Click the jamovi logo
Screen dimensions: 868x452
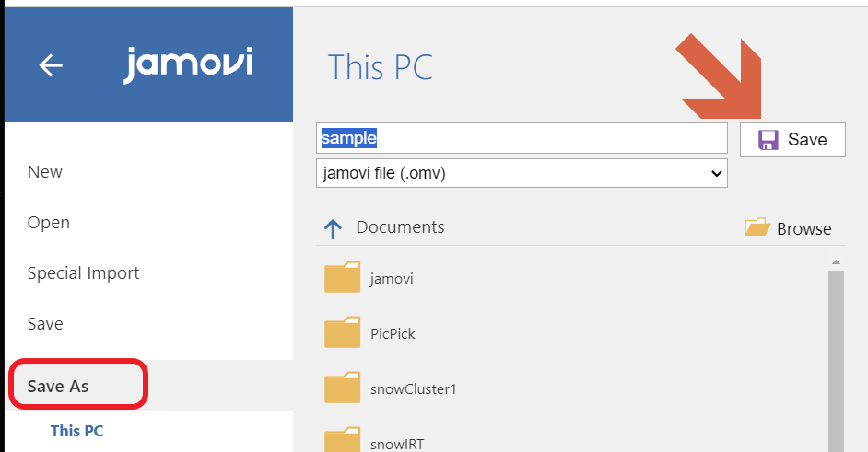(x=188, y=64)
